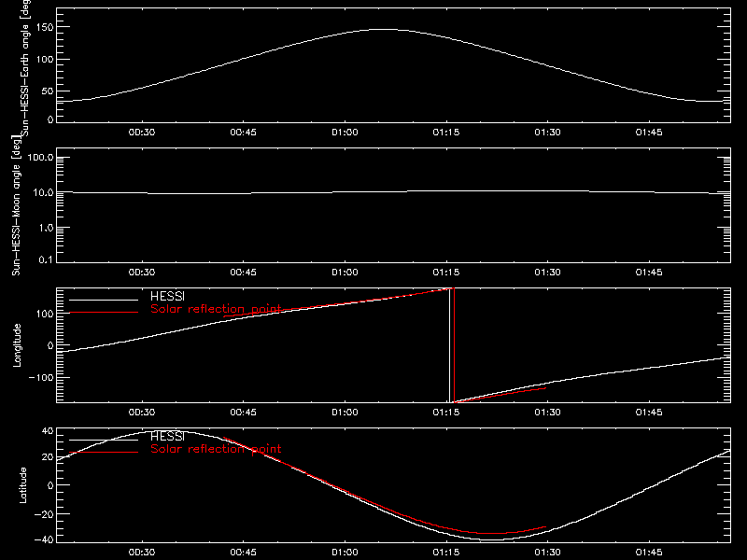The image size is (747, 560).
Task: Click HESSI legend text in Latitude plot
Action: coord(167,436)
